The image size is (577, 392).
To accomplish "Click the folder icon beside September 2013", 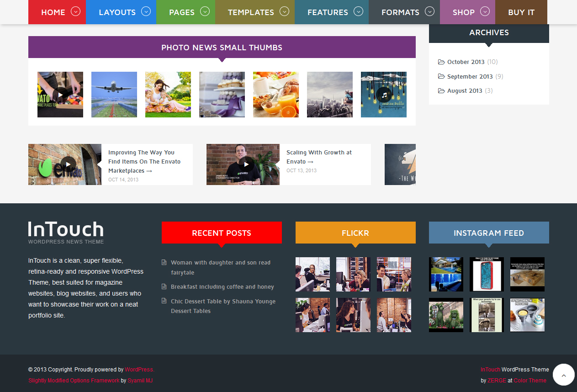I will click(441, 76).
